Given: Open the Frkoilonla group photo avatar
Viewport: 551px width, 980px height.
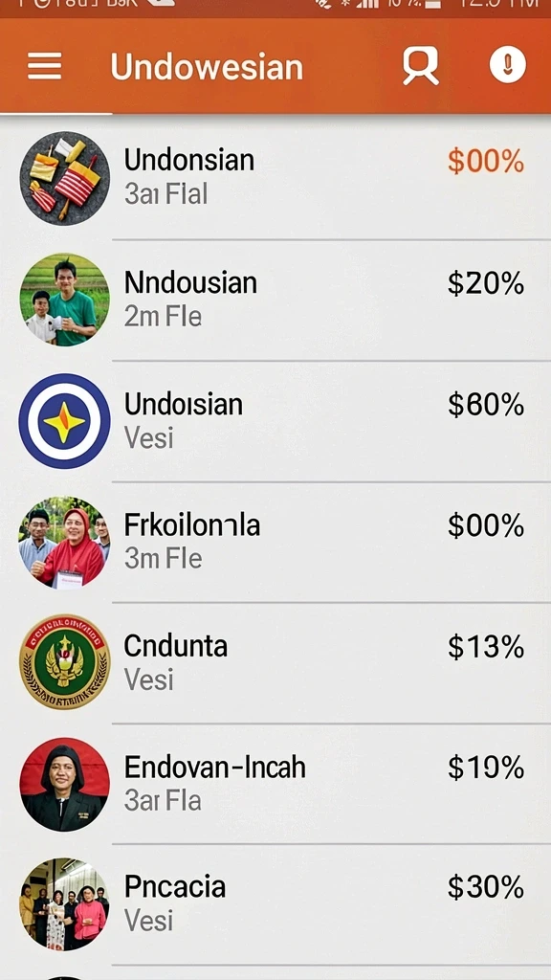Looking at the screenshot, I should click(64, 542).
